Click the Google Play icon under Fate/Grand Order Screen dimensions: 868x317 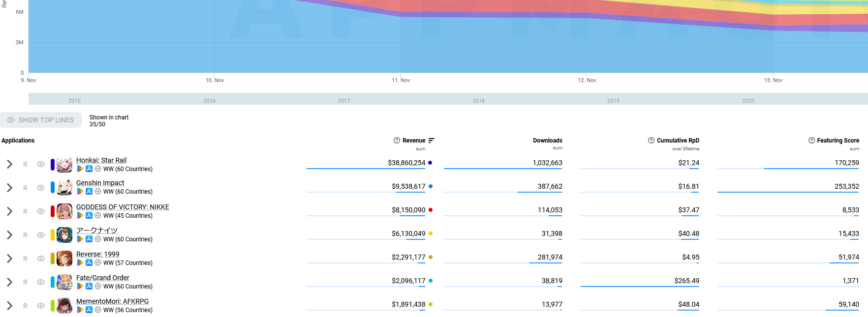(80, 286)
